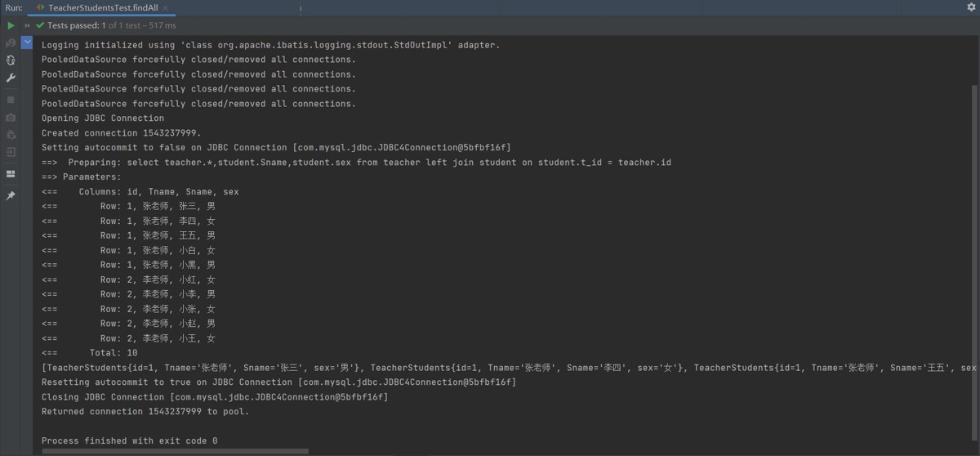Expand test toolbar with the double chevron
The image size is (980, 456).
pyautogui.click(x=27, y=26)
